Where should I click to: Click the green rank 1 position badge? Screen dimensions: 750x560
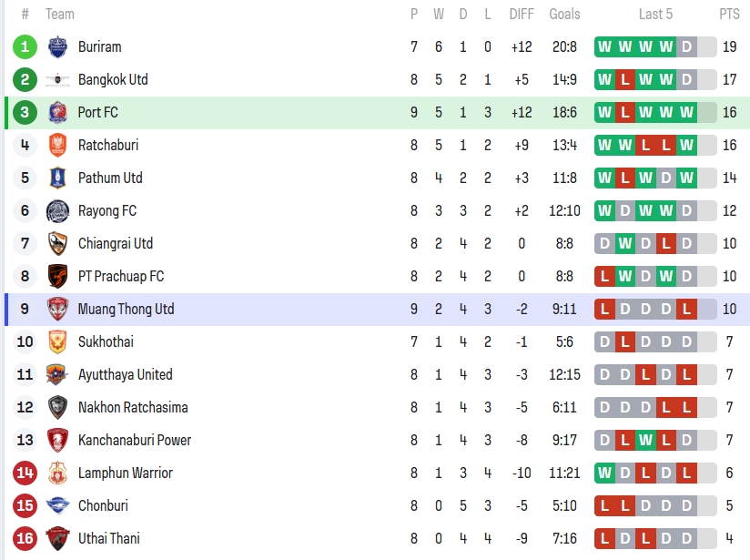pyautogui.click(x=25, y=46)
